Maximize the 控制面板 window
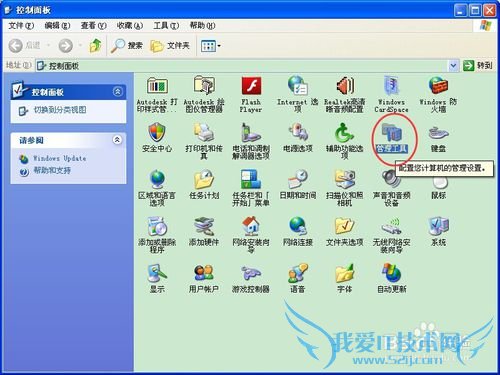Viewport: 500px width, 375px height. (475, 10)
